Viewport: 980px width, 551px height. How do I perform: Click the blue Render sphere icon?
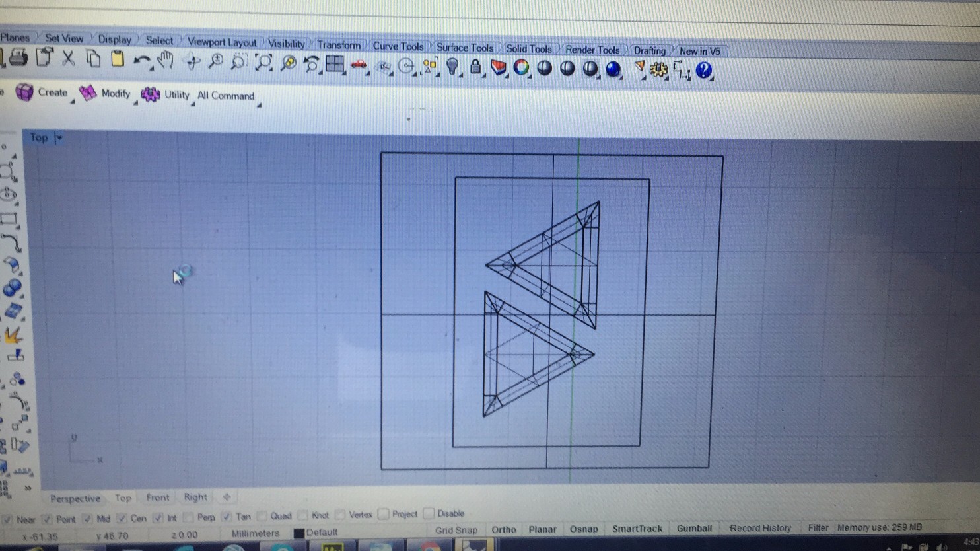point(613,69)
